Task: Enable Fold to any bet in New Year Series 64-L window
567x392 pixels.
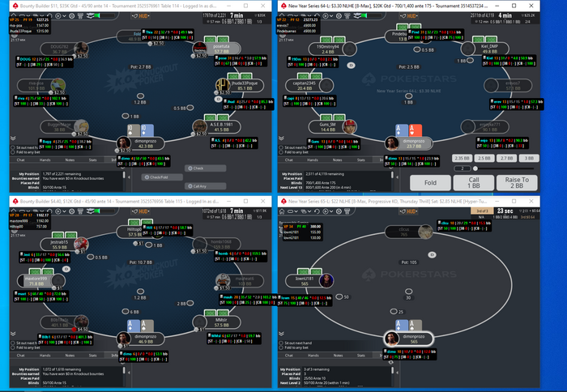Action: pos(281,152)
